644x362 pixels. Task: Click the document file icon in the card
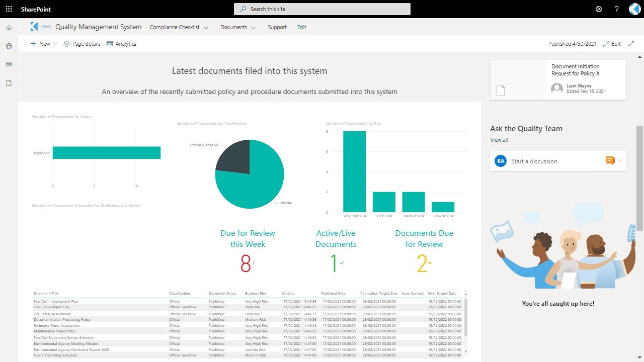click(x=500, y=90)
